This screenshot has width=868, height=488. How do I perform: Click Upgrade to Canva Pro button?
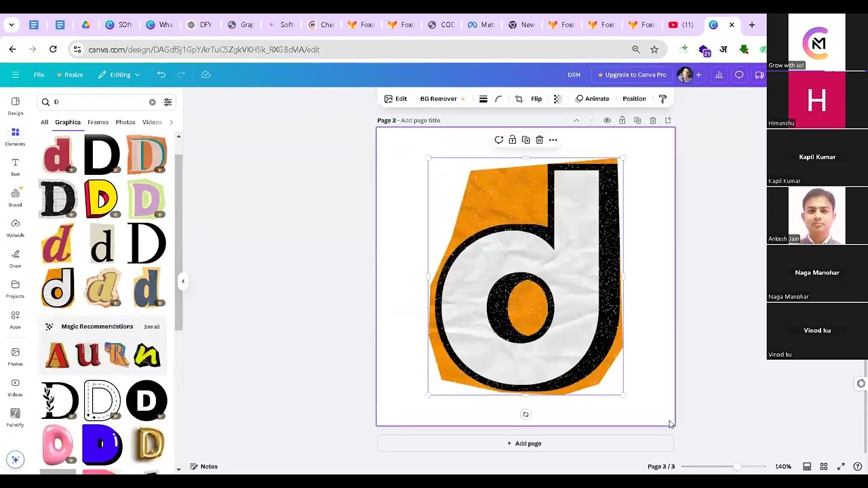point(632,75)
